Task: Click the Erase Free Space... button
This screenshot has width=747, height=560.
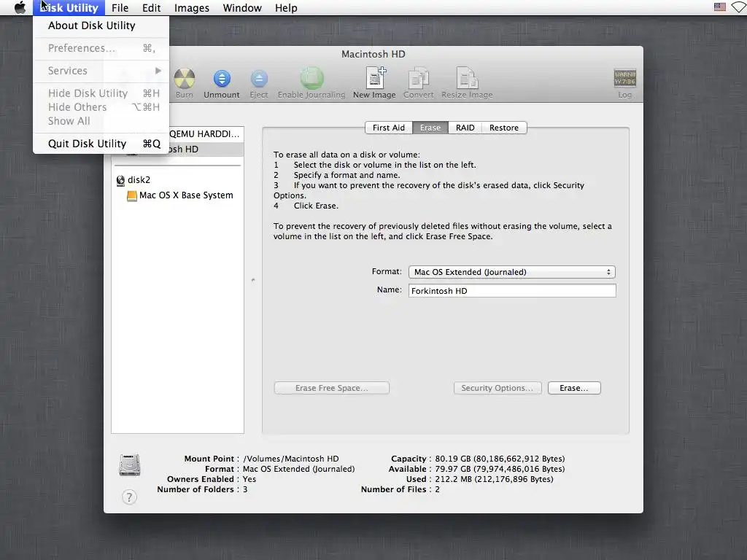Action: (x=332, y=388)
